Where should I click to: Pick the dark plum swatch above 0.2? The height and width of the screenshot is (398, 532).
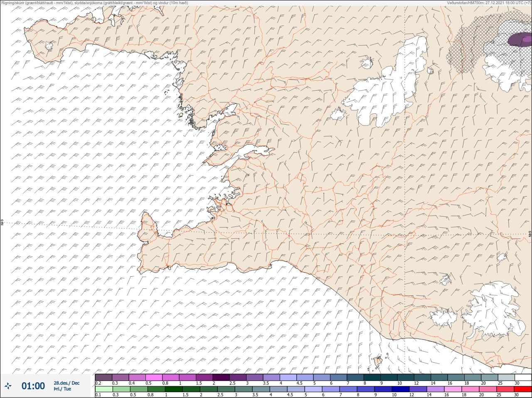(x=103, y=377)
